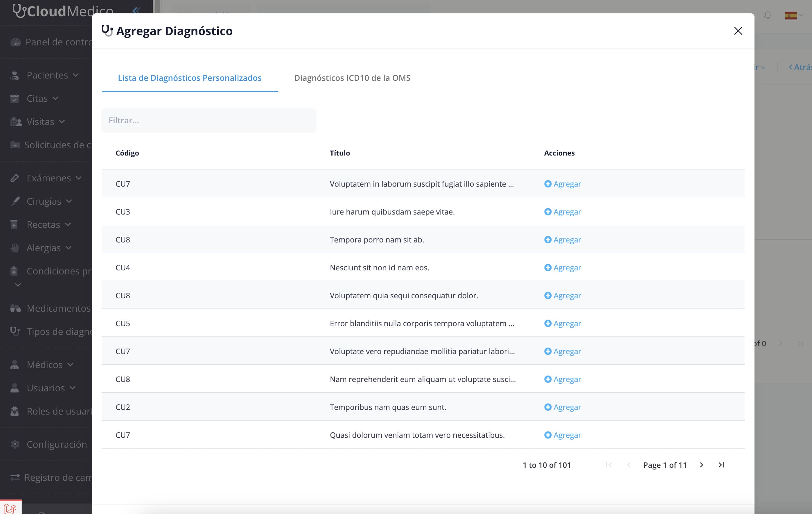The width and height of the screenshot is (812, 514).
Task: Close the Agregar Diagnóstico dialog
Action: coord(738,31)
